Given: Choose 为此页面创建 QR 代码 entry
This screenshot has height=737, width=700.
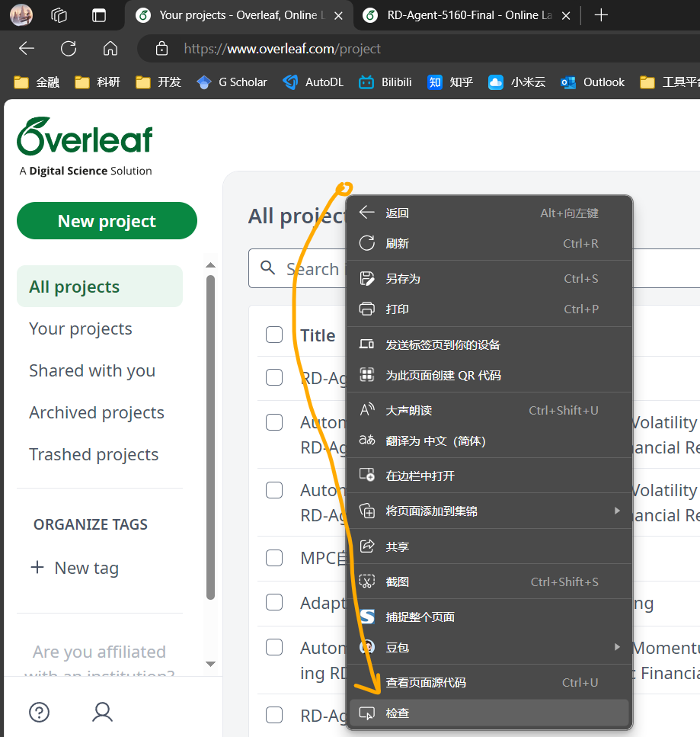Looking at the screenshot, I should point(488,375).
